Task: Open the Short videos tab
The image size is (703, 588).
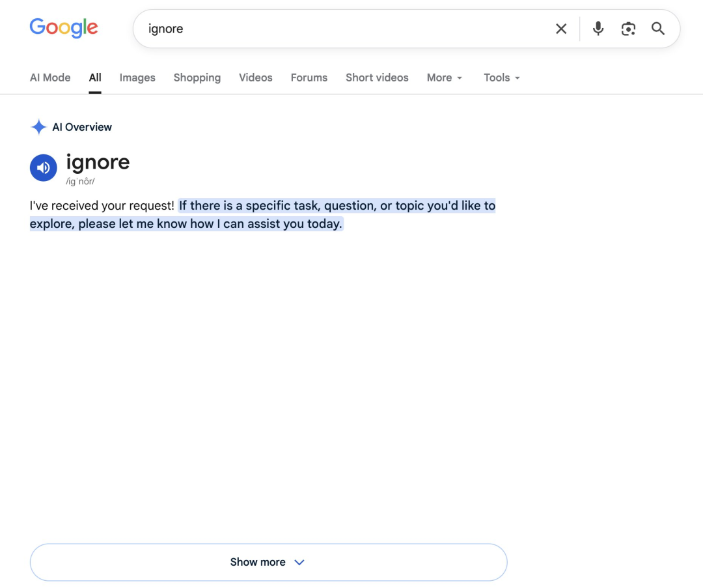Action: point(377,77)
